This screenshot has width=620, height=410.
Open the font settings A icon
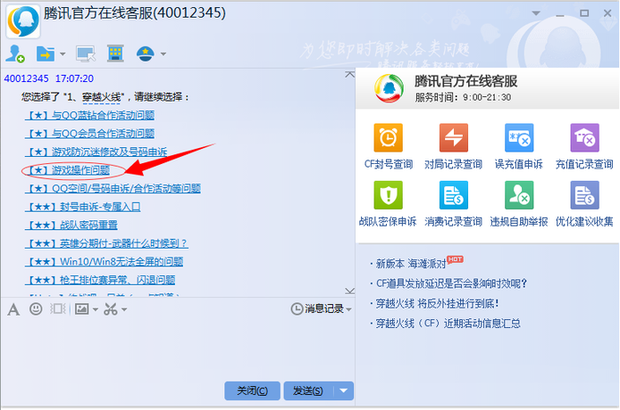pos(13,309)
